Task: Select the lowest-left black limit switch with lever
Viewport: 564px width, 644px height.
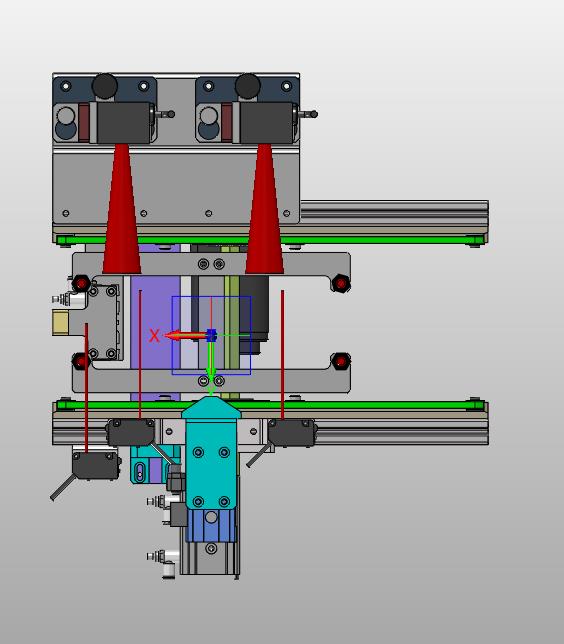Action: point(95,465)
